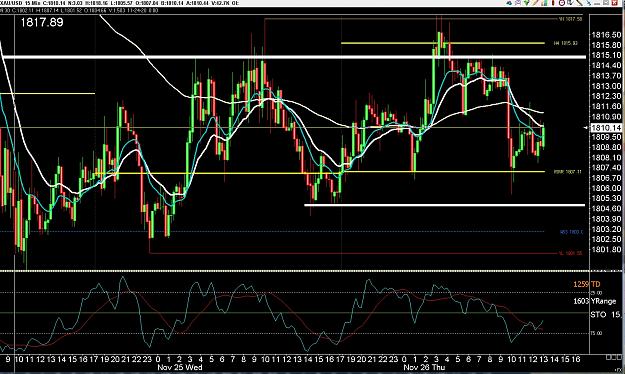Click the 1801.80 price axis label
Image resolution: width=625 pixels, height=374 pixels.
606,250
